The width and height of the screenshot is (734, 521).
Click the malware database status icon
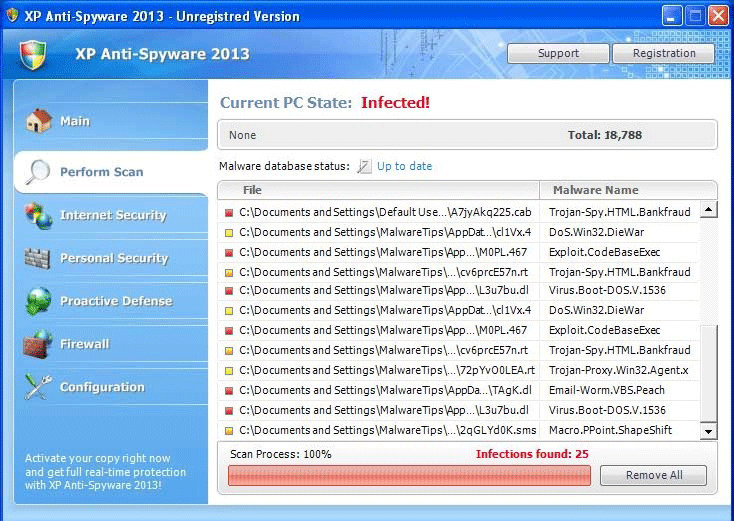pos(364,166)
